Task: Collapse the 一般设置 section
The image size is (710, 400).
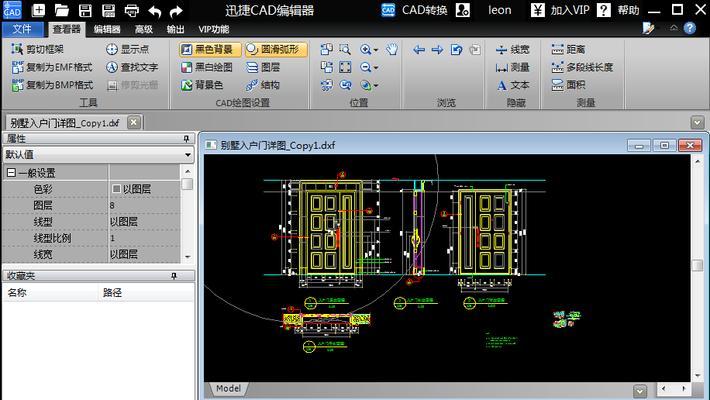Action: [11, 173]
